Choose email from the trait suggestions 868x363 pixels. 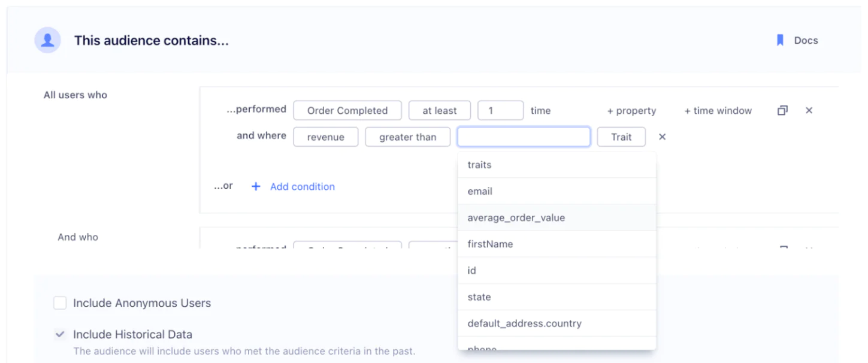[x=480, y=191]
